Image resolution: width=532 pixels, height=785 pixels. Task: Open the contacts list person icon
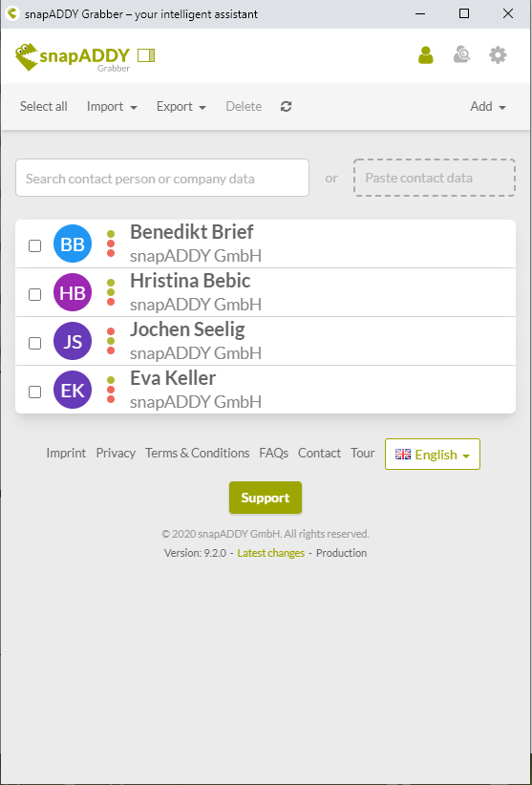[x=425, y=55]
